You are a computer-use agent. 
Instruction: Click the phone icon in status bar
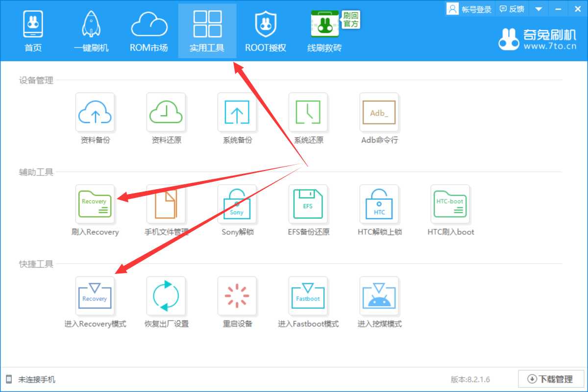coord(9,379)
